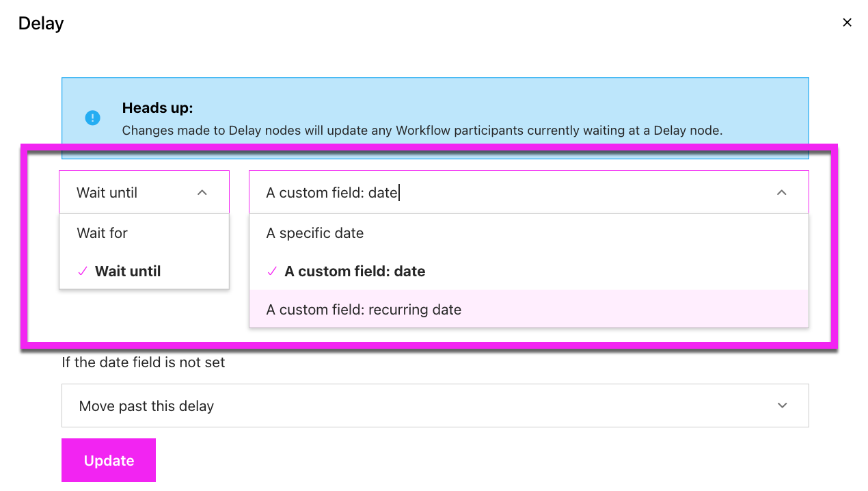Viewport: 868px width, 491px height.
Task: Click the If the date field is not set label
Action: (143, 362)
